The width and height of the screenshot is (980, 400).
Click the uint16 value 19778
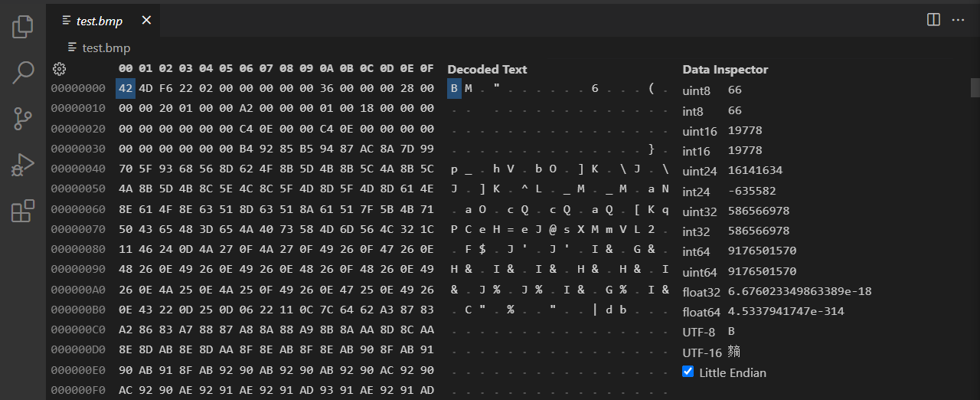[x=745, y=130]
